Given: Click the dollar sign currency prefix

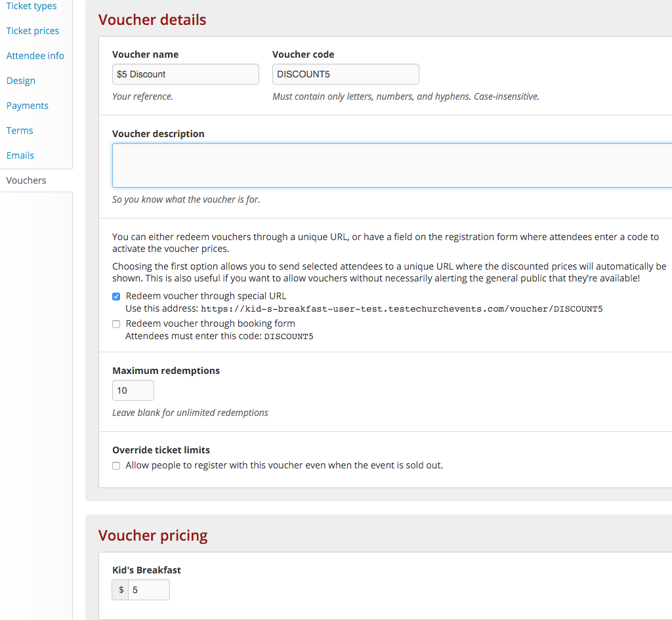Looking at the screenshot, I should point(121,590).
